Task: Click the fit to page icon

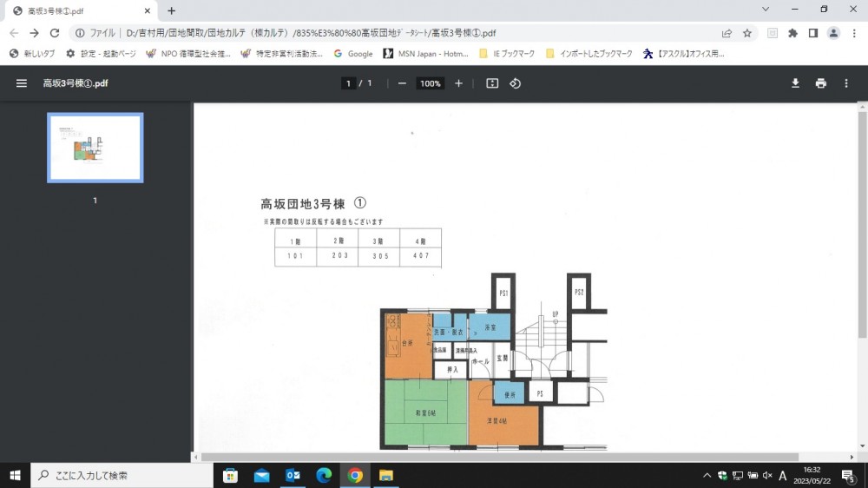Action: click(492, 83)
